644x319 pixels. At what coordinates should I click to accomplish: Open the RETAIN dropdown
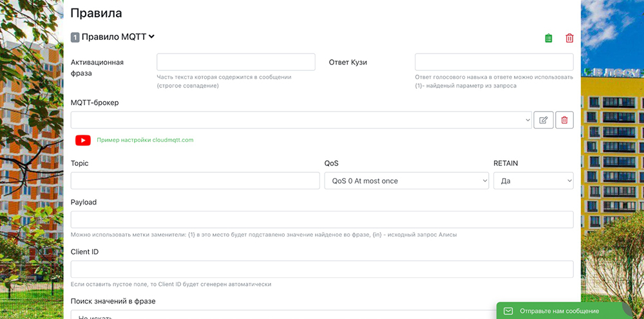click(x=533, y=181)
